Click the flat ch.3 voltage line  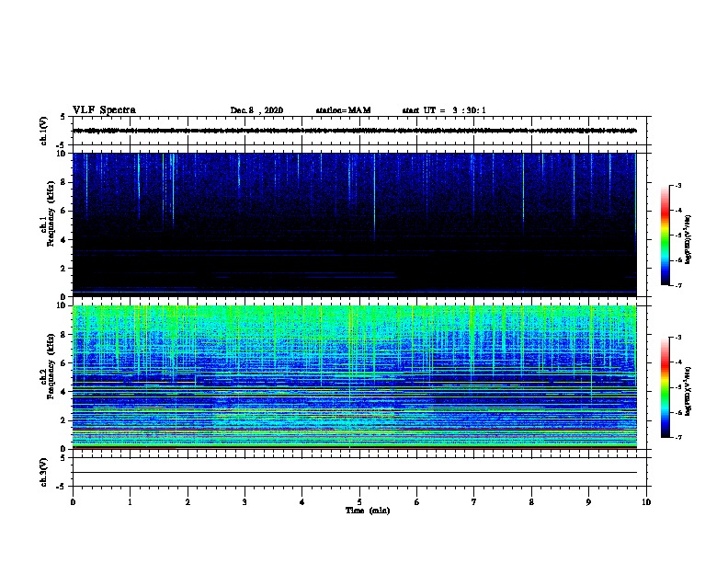[x=355, y=473]
